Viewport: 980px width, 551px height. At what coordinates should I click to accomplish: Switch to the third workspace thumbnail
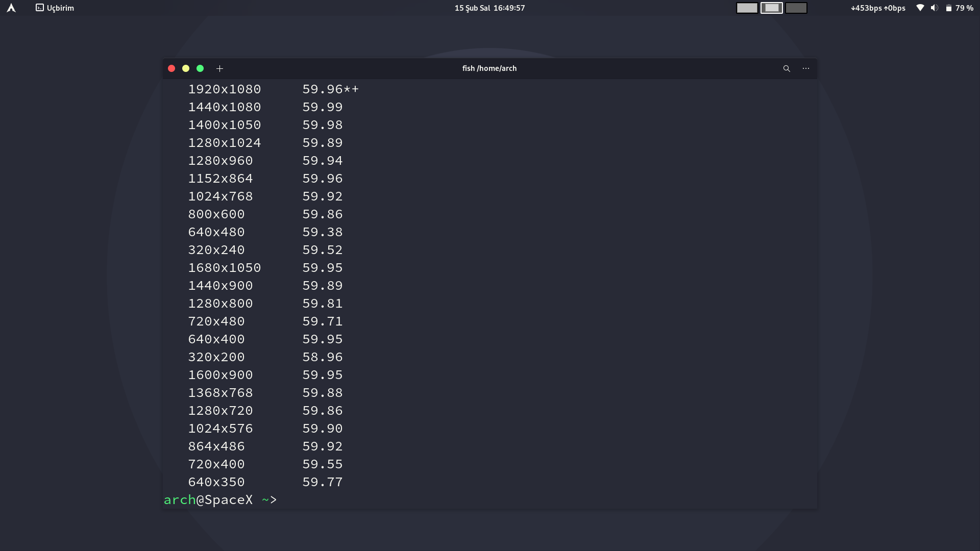tap(796, 8)
